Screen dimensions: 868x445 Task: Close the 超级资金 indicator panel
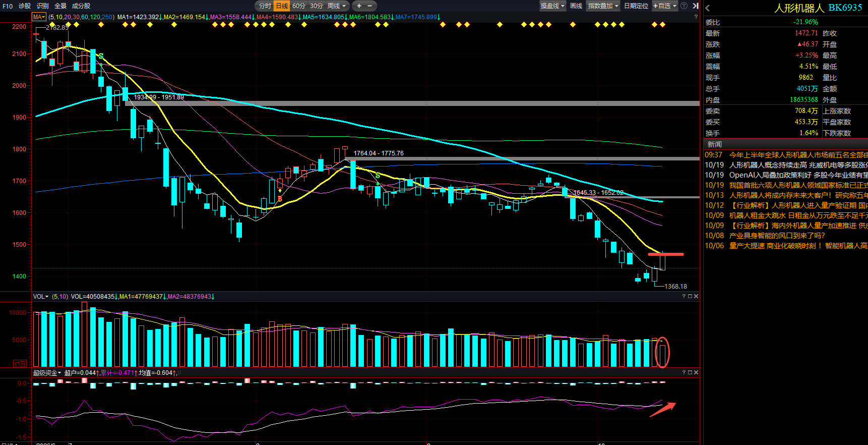(696, 372)
